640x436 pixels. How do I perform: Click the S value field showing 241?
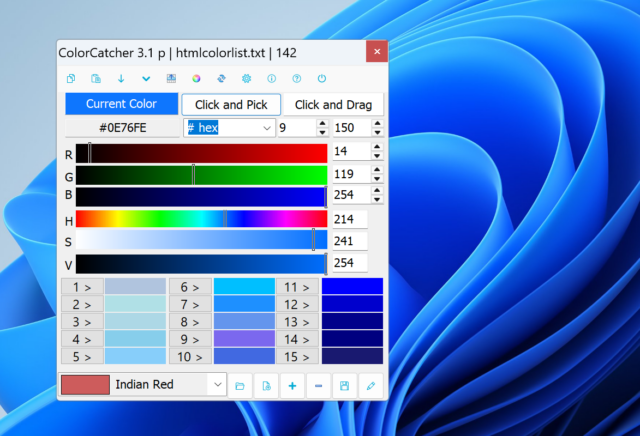(350, 241)
